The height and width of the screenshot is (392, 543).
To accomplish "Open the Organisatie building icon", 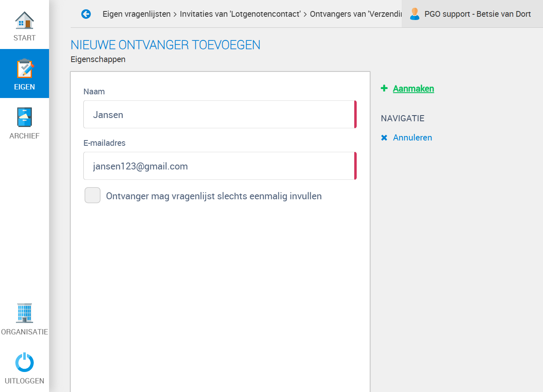I will pyautogui.click(x=25, y=313).
